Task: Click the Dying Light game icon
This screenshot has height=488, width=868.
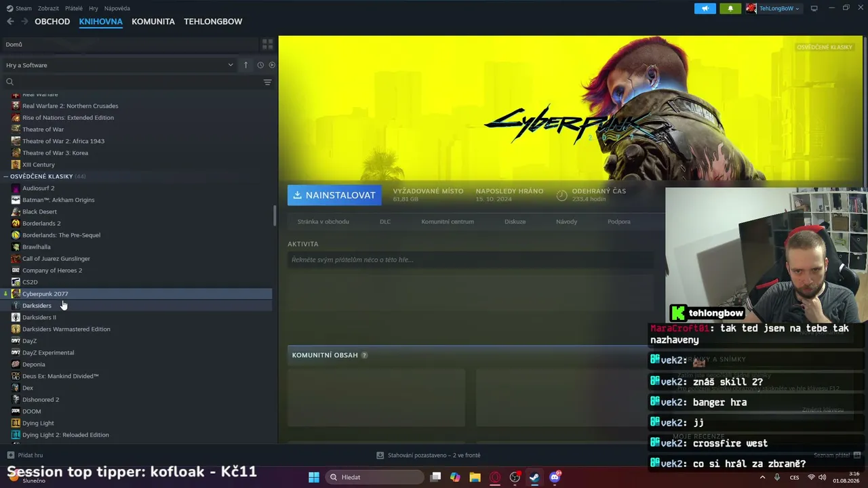Action: pos(16,423)
